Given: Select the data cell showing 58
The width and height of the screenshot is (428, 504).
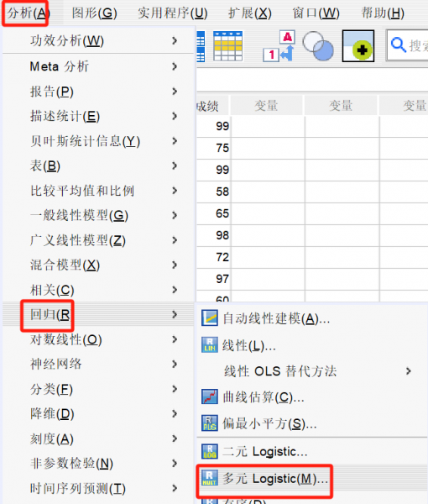Looking at the screenshot, I should pyautogui.click(x=213, y=192).
